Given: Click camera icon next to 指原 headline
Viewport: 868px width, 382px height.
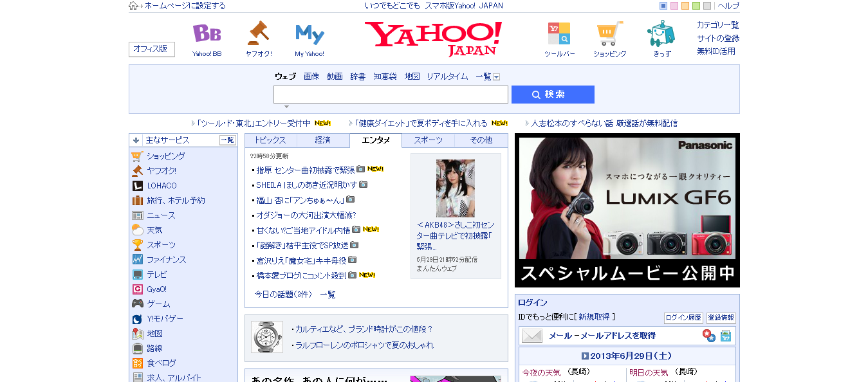Looking at the screenshot, I should click(360, 169).
